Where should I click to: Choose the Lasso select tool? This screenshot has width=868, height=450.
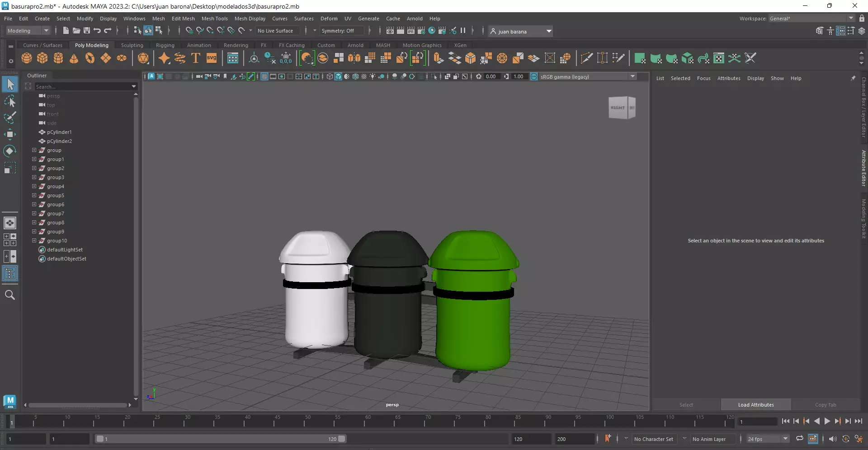tap(10, 101)
